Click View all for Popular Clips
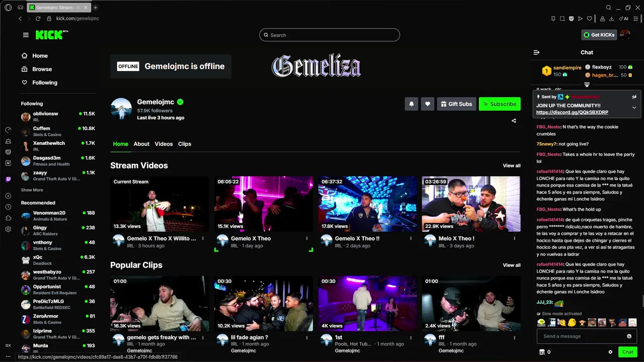This screenshot has height=362, width=644. tap(512, 265)
